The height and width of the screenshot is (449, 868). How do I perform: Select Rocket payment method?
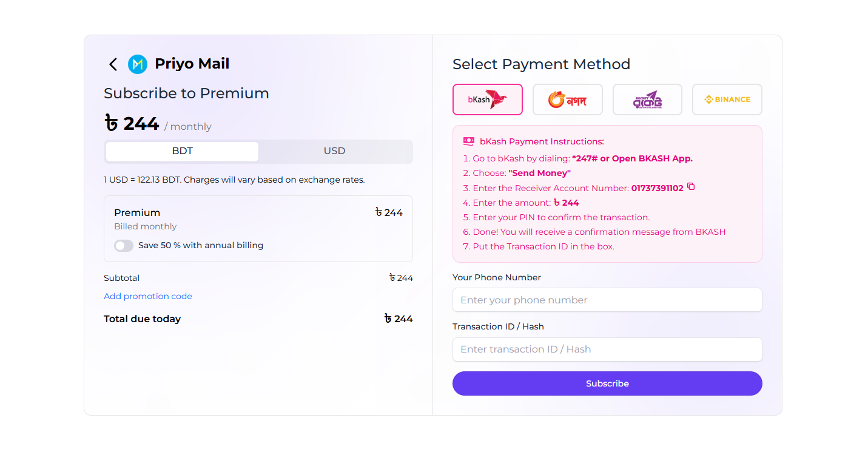click(x=647, y=100)
